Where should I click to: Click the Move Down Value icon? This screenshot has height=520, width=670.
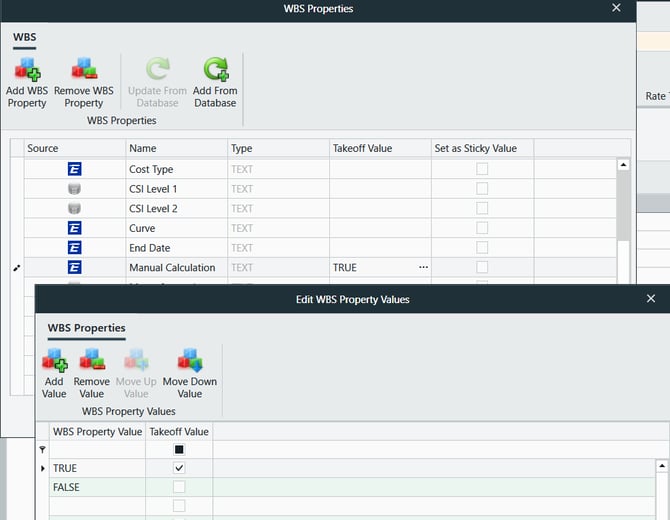click(190, 360)
